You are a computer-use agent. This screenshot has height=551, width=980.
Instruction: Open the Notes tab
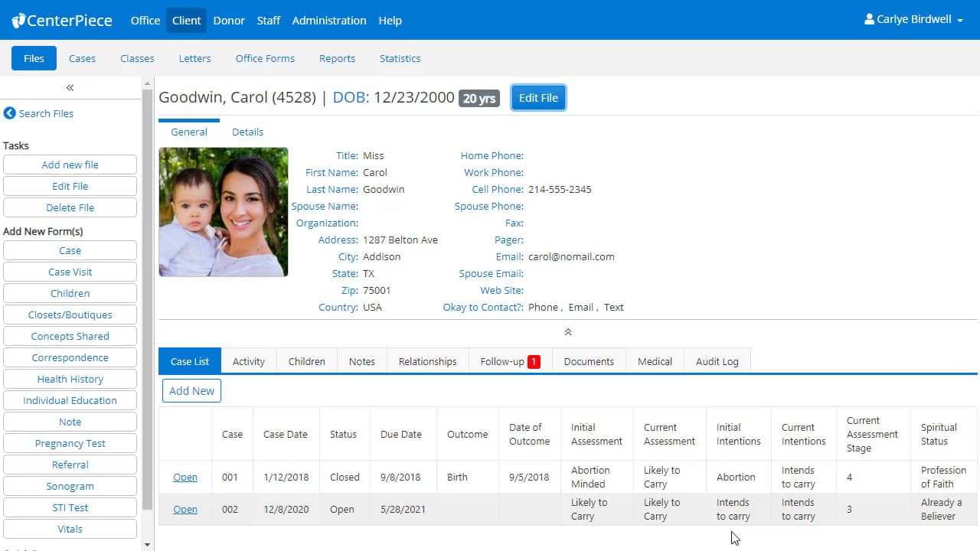pos(361,361)
